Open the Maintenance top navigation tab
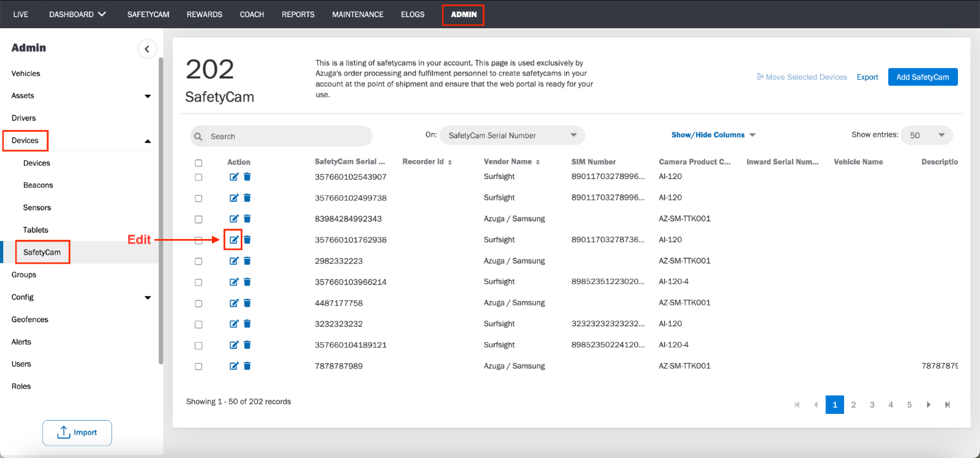 (x=358, y=14)
